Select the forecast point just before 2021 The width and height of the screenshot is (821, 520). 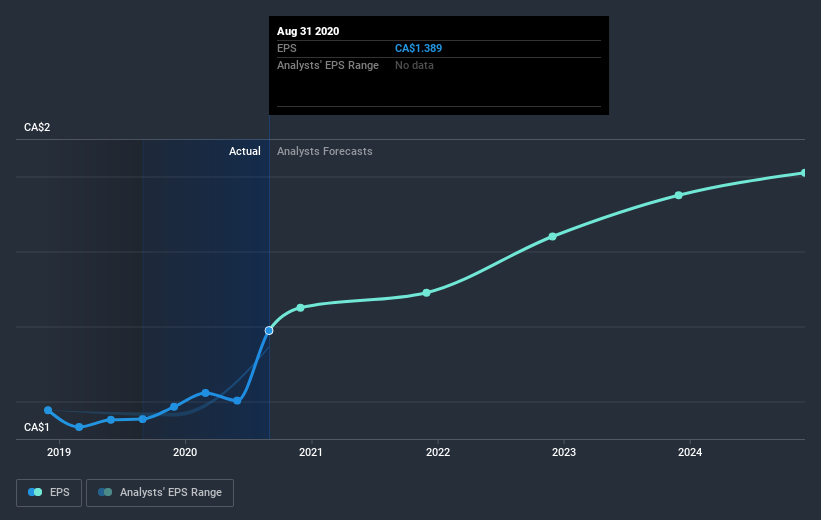pyautogui.click(x=301, y=307)
